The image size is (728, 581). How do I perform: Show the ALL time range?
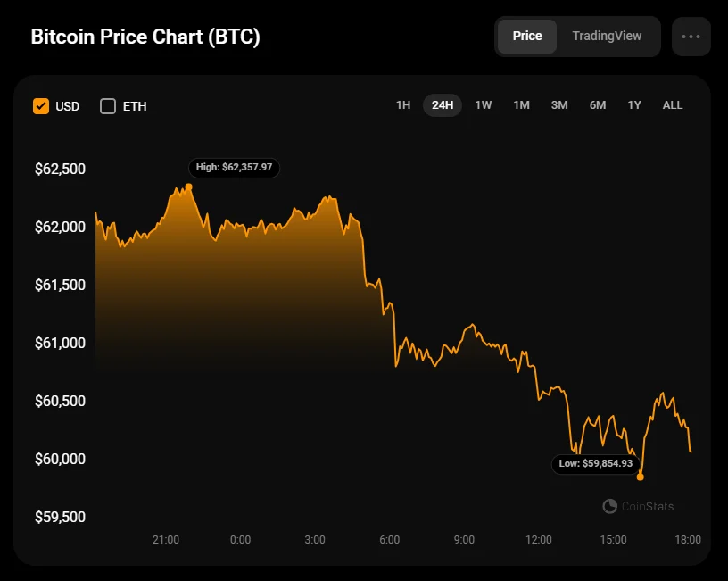673,105
